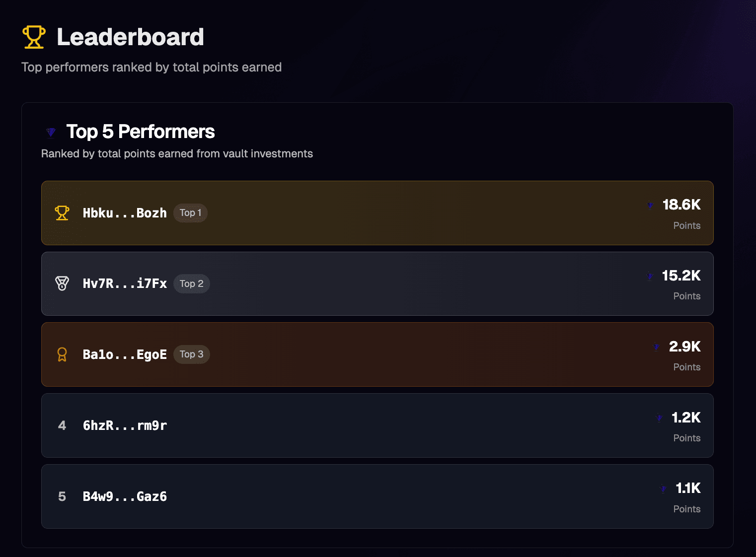
Task: Open the 6hzR...rm9r performer entry
Action: pos(125,425)
